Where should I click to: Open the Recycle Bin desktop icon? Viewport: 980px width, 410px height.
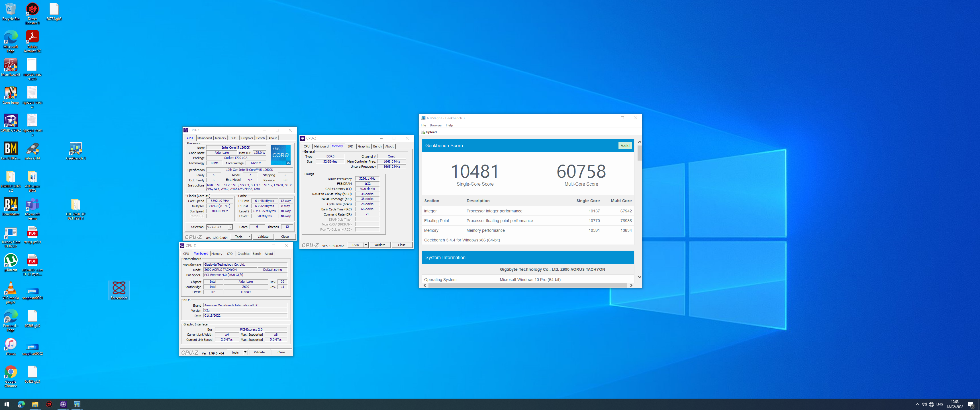coord(11,12)
